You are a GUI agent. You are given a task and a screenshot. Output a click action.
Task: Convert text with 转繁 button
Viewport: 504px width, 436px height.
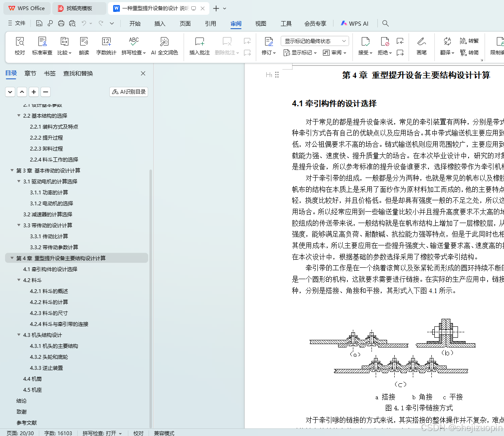[469, 41]
